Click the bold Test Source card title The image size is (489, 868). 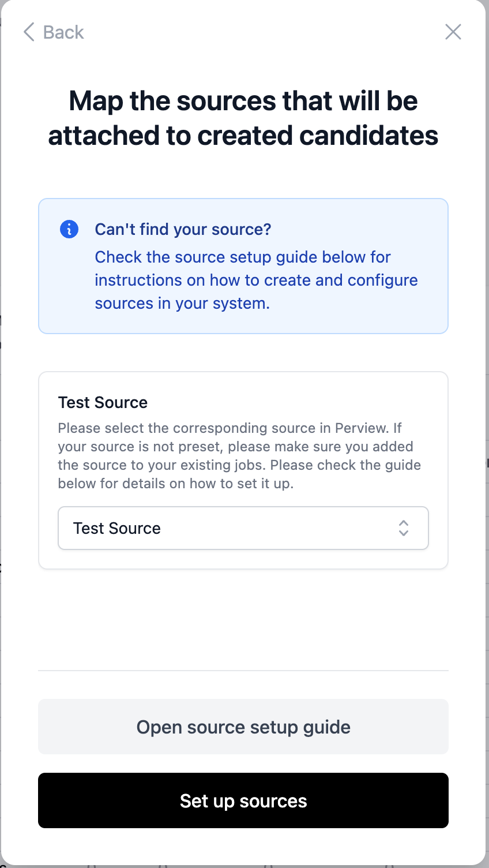click(x=103, y=402)
